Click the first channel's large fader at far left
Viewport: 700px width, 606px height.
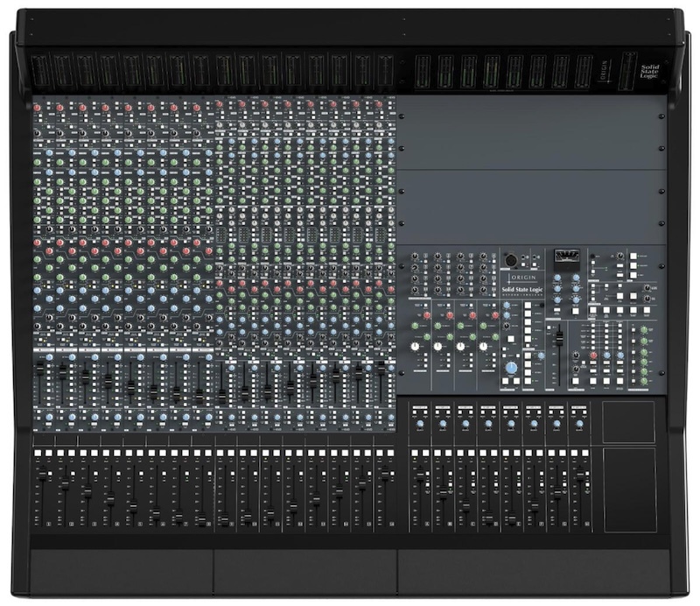coord(43,472)
